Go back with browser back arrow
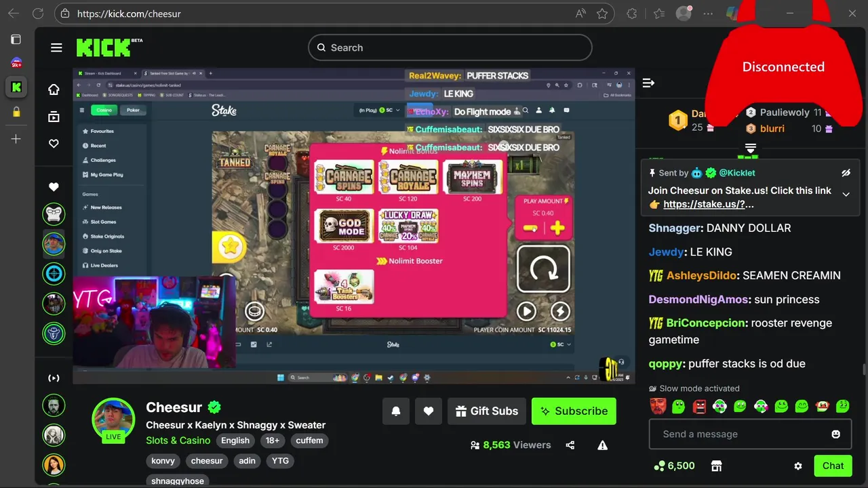The height and width of the screenshot is (488, 868). point(14,14)
